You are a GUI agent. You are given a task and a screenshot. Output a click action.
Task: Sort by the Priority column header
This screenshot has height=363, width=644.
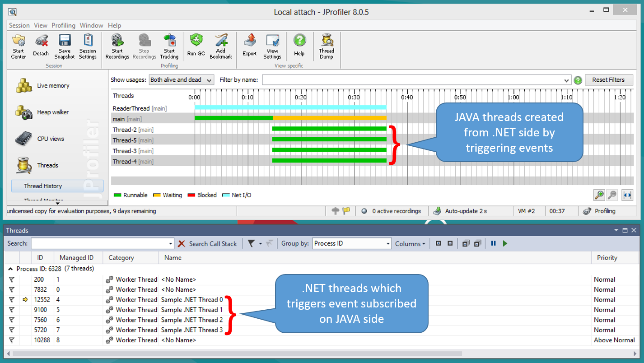click(x=616, y=258)
